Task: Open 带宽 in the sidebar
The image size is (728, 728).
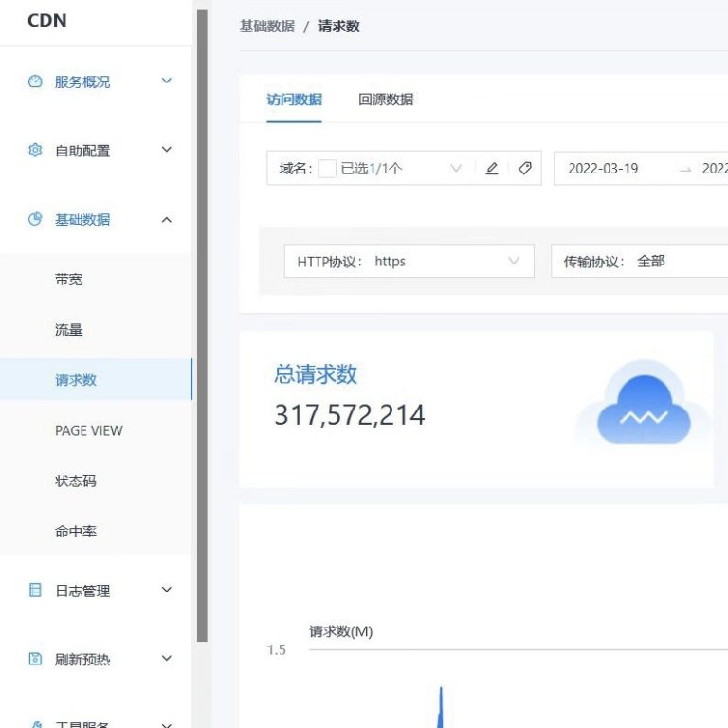Action: point(69,280)
